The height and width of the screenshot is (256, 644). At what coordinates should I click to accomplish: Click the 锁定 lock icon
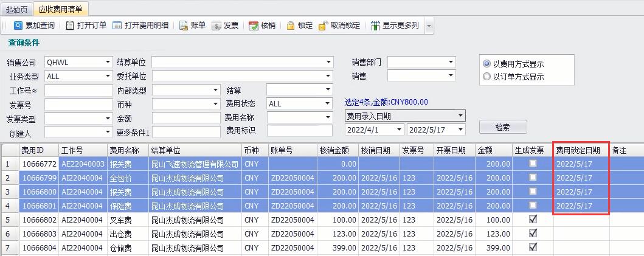(291, 26)
